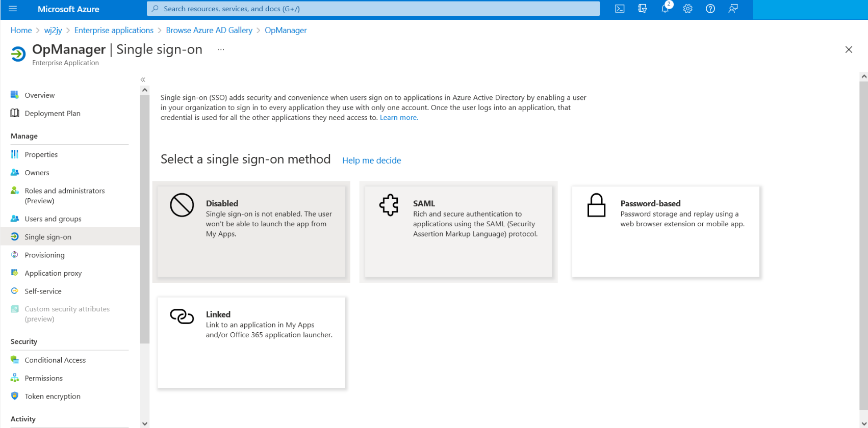868x428 pixels.
Task: Click the Learn more link
Action: click(399, 118)
